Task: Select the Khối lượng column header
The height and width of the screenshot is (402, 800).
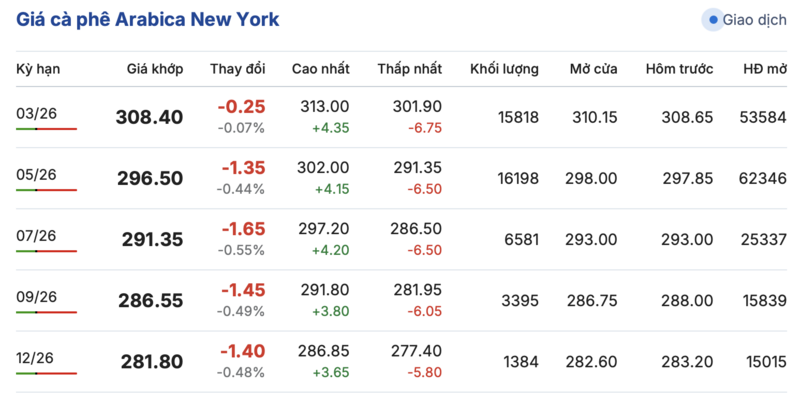Action: pos(504,69)
